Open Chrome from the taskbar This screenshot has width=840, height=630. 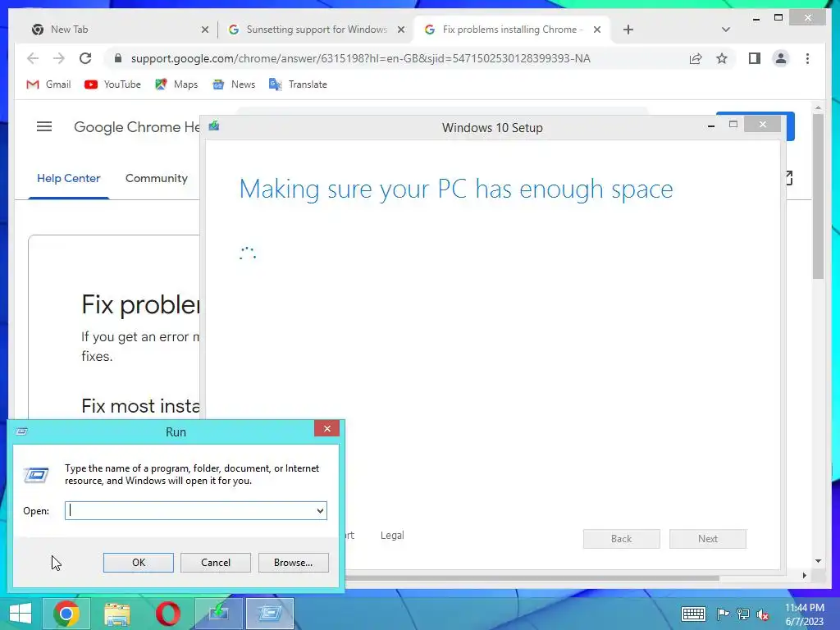pos(66,614)
